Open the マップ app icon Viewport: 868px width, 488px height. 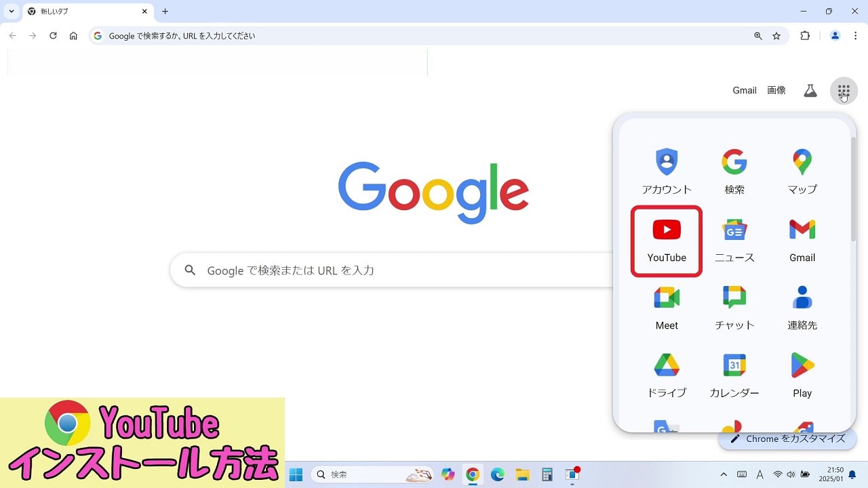point(802,172)
